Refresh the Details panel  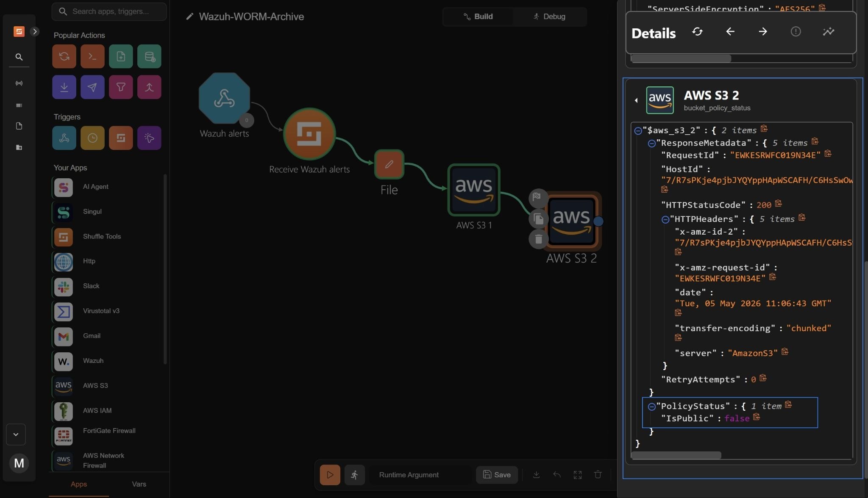click(x=697, y=32)
